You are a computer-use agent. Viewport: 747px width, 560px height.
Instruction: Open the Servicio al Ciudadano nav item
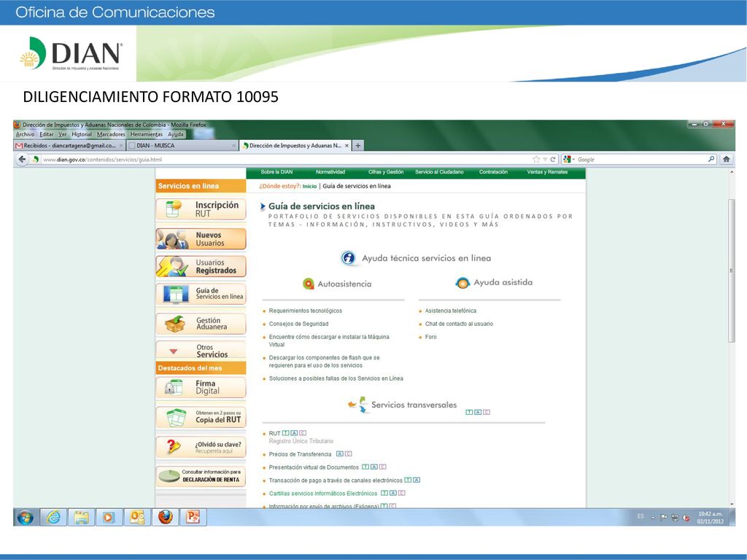point(439,172)
